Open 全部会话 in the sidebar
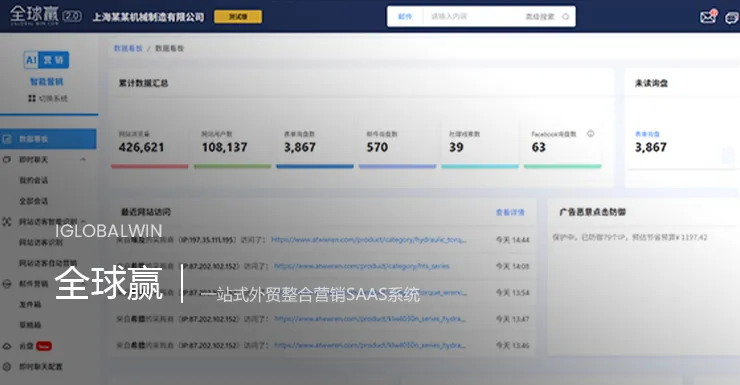The height and width of the screenshot is (385, 740). pos(34,201)
